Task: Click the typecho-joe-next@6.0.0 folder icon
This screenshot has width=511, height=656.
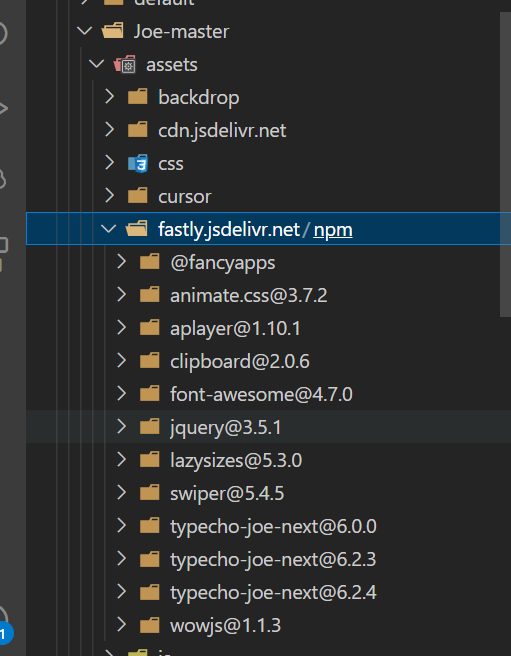Action: [x=149, y=525]
